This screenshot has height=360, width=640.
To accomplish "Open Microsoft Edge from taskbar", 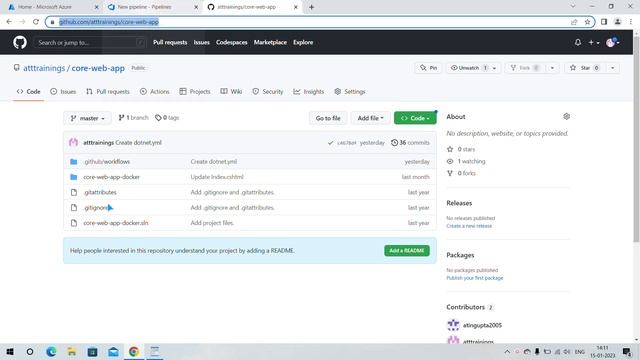I will coord(51,351).
